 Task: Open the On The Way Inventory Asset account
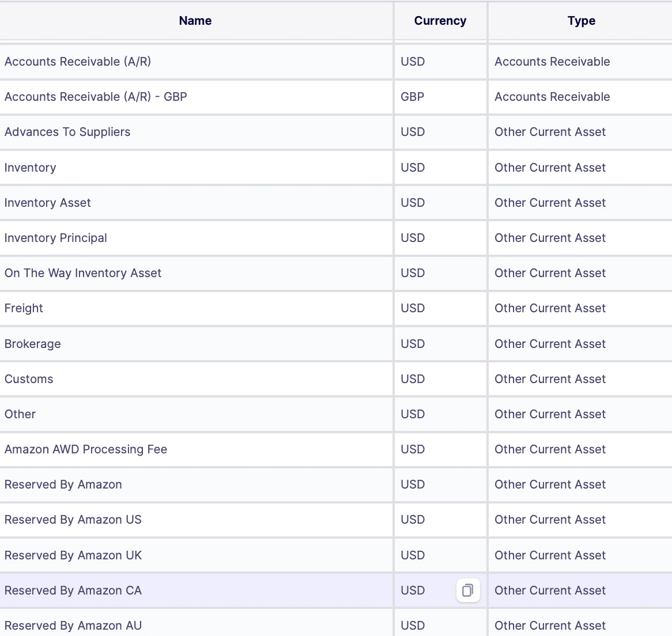pos(83,273)
